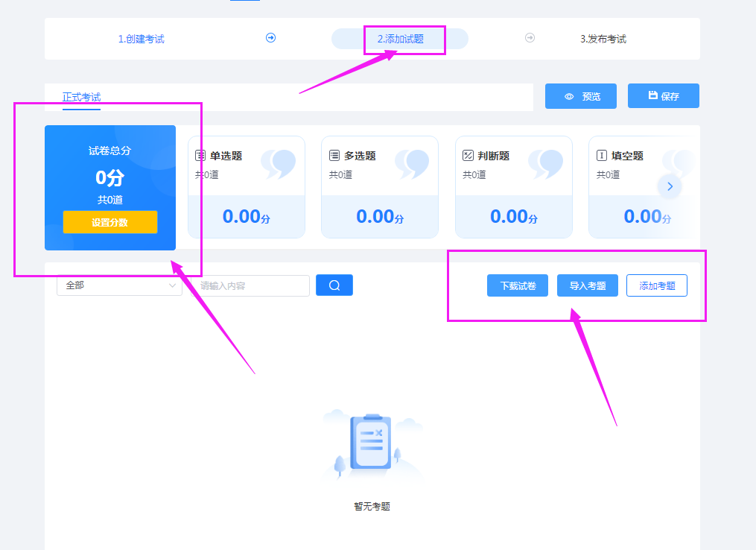The width and height of the screenshot is (756, 550).
Task: Click the floppy disk icon in 保存
Action: [652, 95]
